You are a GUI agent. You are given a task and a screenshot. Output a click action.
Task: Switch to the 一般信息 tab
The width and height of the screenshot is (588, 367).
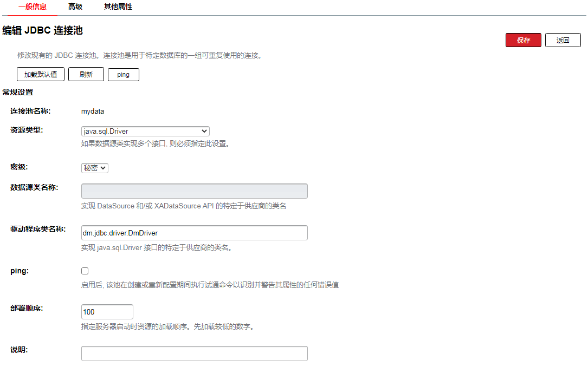coord(32,7)
